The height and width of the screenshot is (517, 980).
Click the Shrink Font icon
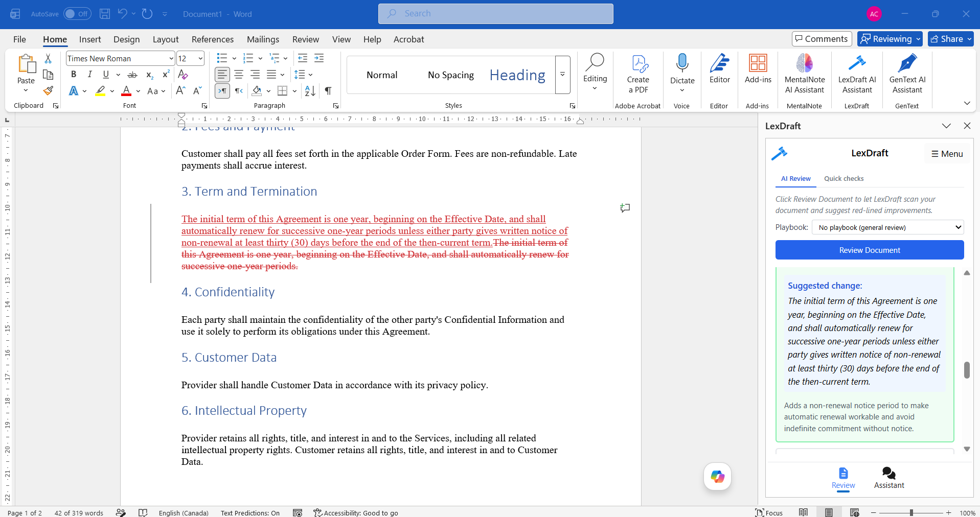197,91
